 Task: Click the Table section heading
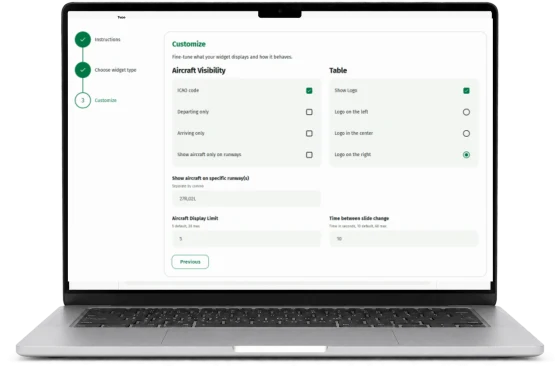338,70
